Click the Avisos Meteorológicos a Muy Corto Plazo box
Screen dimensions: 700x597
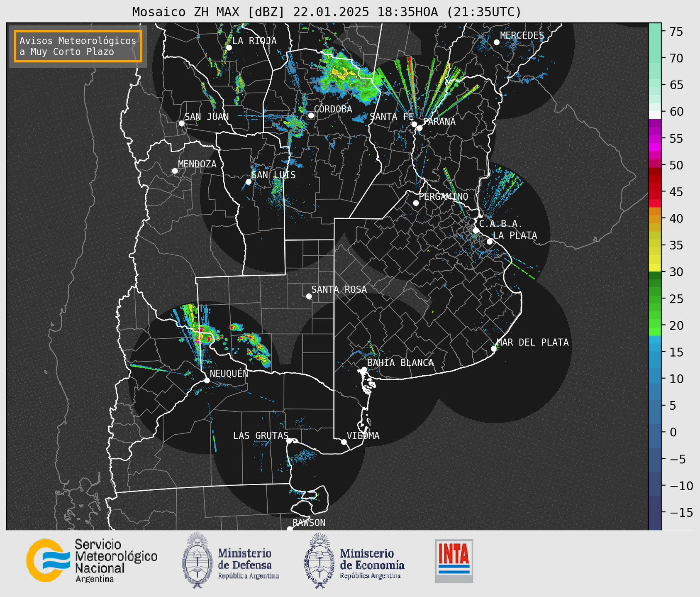tap(78, 46)
